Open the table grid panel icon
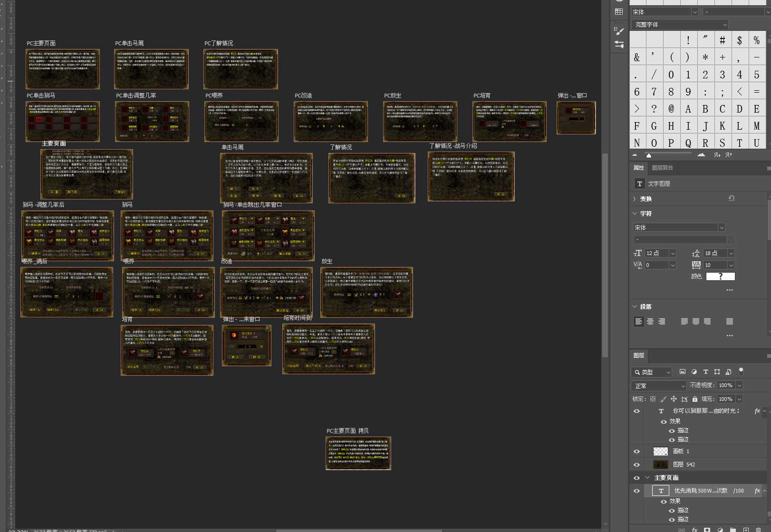 point(619,11)
